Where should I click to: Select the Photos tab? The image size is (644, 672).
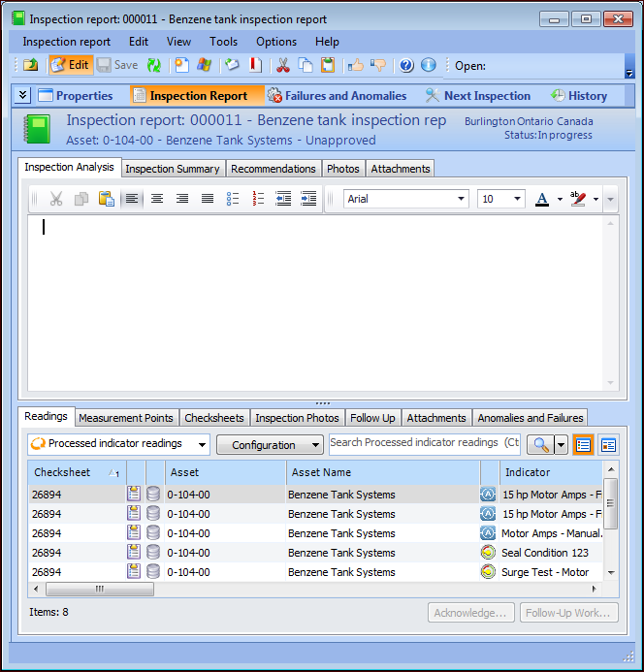[343, 169]
